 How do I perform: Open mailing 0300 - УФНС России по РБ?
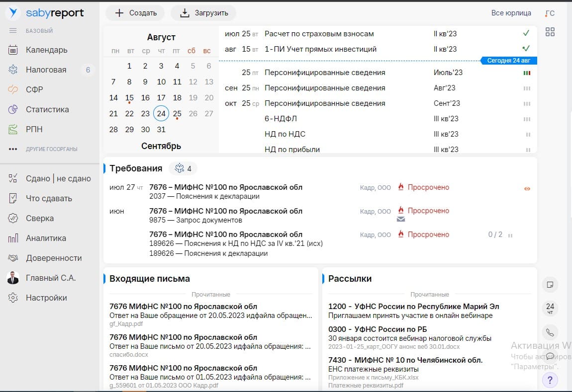pyautogui.click(x=378, y=329)
